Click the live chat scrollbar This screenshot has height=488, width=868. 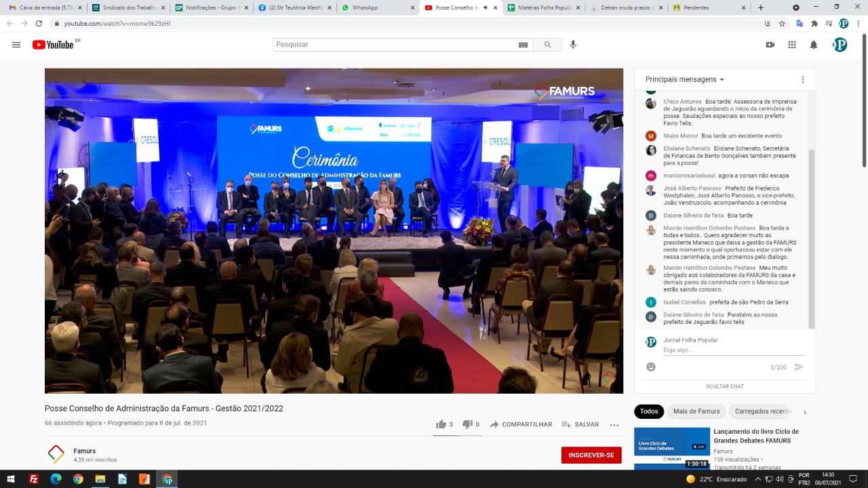pos(812,237)
